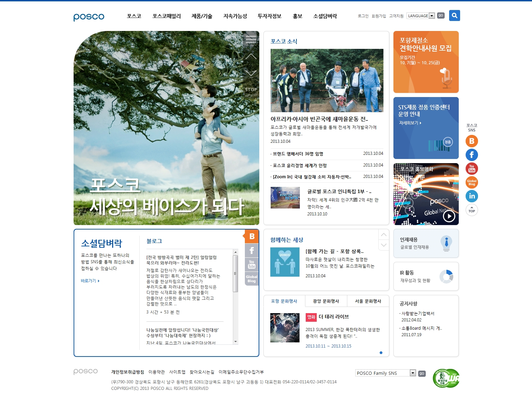Image resolution: width=532 pixels, height=394 pixels.
Task: Click the down arrow in 함께하는 세상 panel
Action: click(x=384, y=245)
